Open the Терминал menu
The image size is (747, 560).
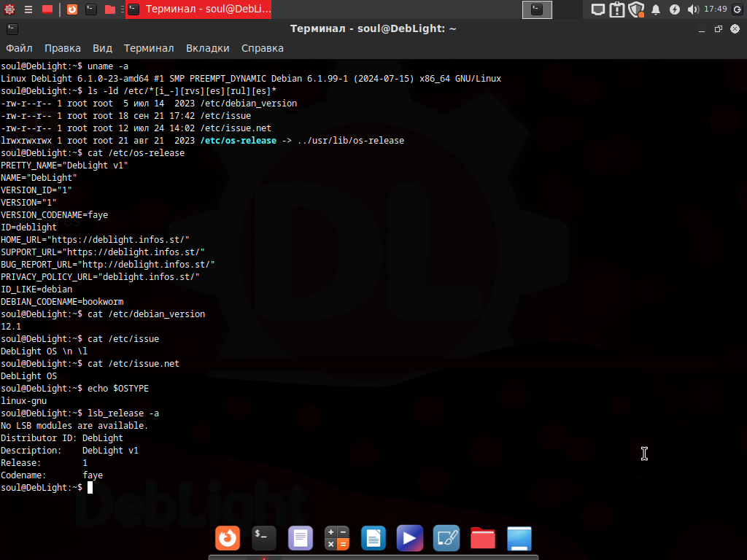click(149, 48)
